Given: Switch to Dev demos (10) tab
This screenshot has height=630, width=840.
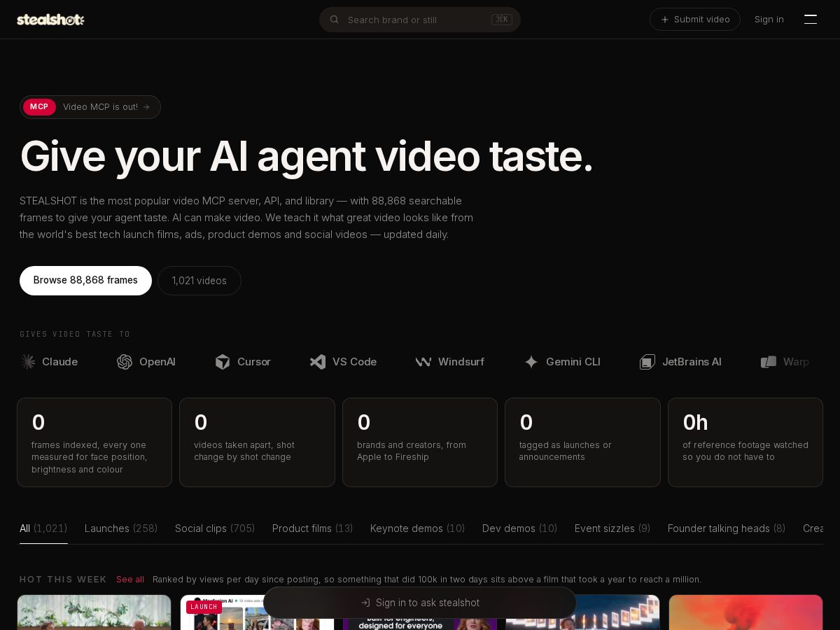Looking at the screenshot, I should 519,528.
